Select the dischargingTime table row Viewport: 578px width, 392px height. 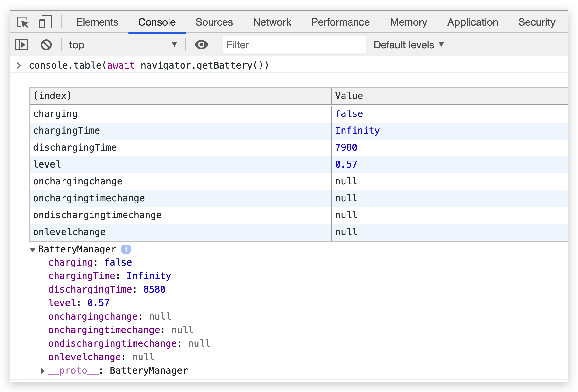tap(180, 148)
